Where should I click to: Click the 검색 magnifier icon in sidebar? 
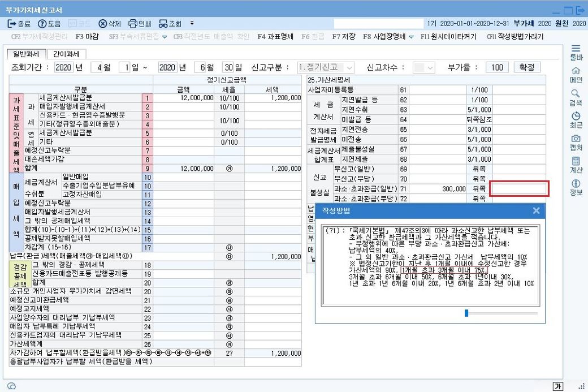[576, 93]
